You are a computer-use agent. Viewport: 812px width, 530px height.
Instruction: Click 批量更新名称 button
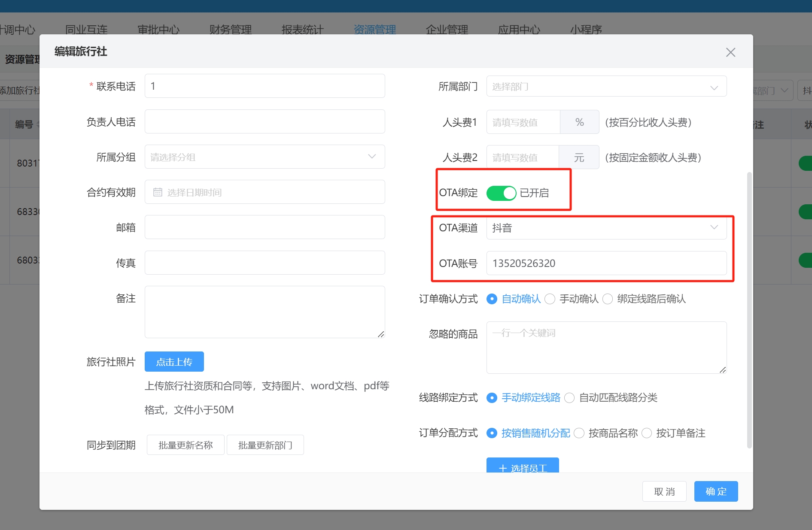(x=186, y=445)
